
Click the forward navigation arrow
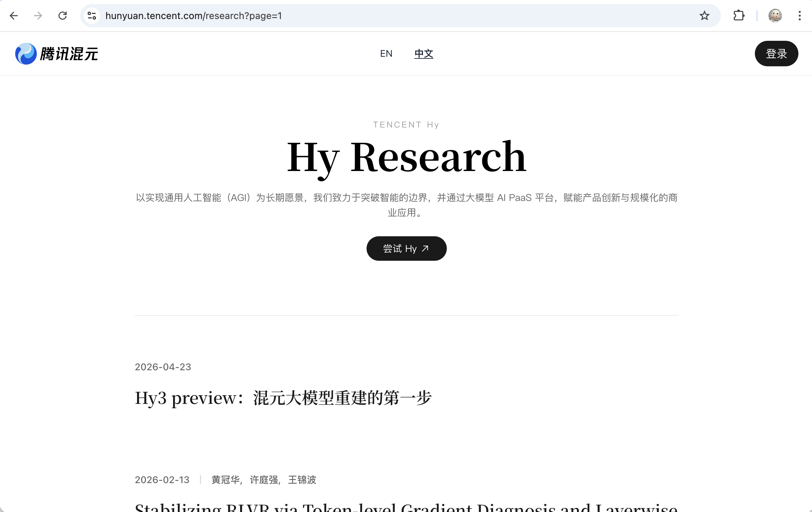coord(38,16)
